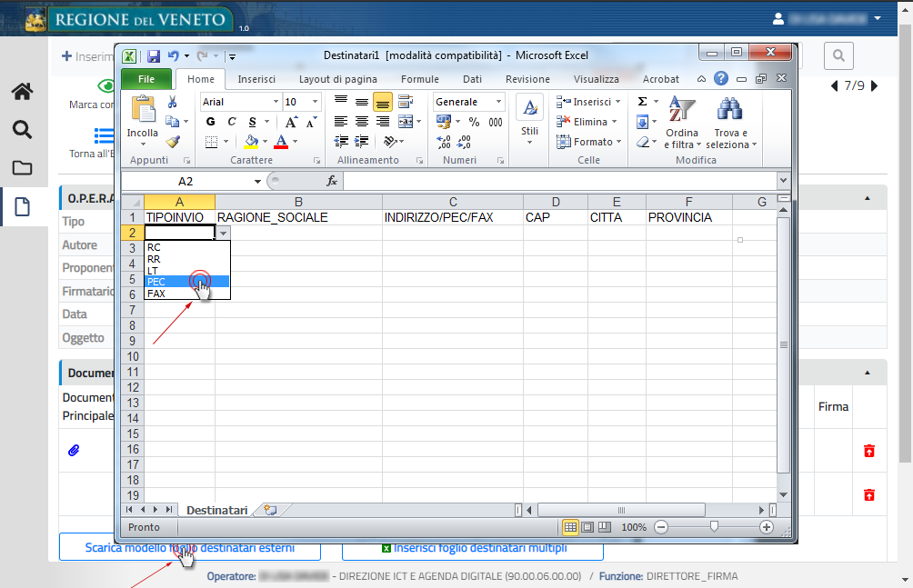Choose PEC from the validation list
This screenshot has width=913, height=588.
[187, 282]
